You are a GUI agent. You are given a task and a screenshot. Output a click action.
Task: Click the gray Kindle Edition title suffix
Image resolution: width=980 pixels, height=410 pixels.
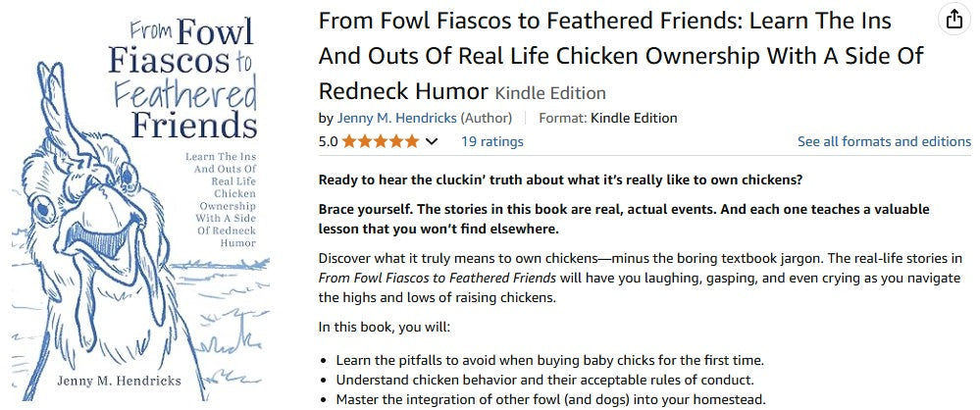[x=550, y=93]
